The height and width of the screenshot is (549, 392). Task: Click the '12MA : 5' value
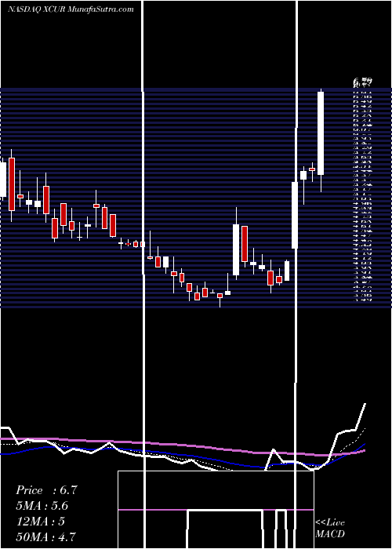click(41, 522)
